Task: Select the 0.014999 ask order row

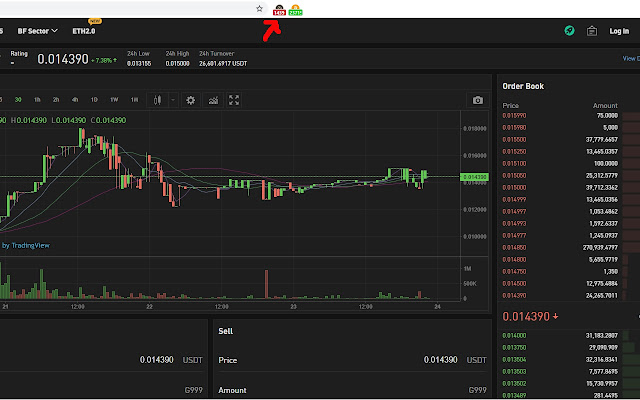Action: point(569,200)
